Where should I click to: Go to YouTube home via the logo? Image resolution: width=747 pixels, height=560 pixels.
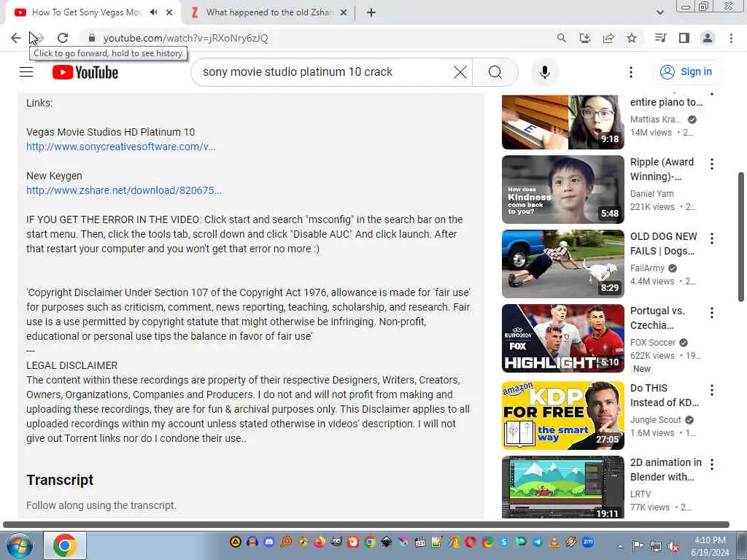85,72
